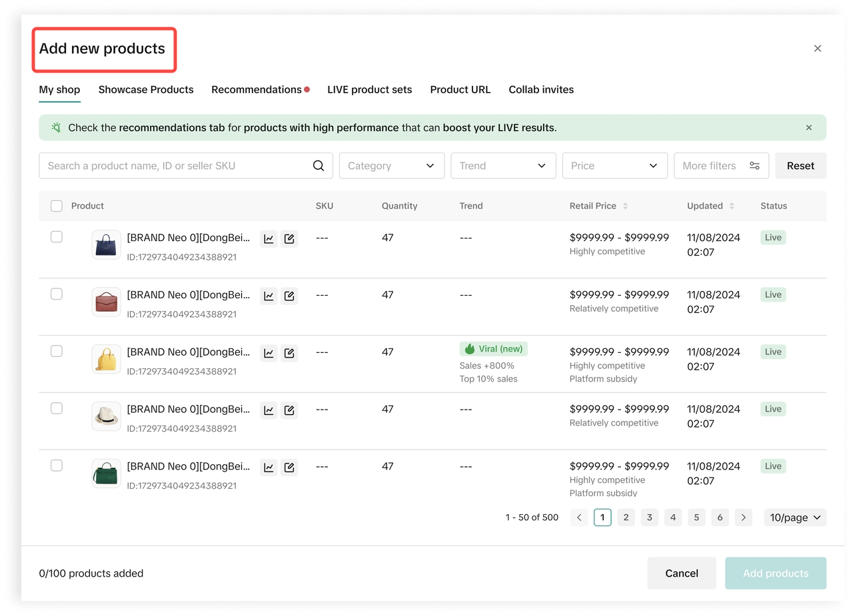Open the Trend filter dropdown
Screen dimensions: 853x616
[x=502, y=166]
